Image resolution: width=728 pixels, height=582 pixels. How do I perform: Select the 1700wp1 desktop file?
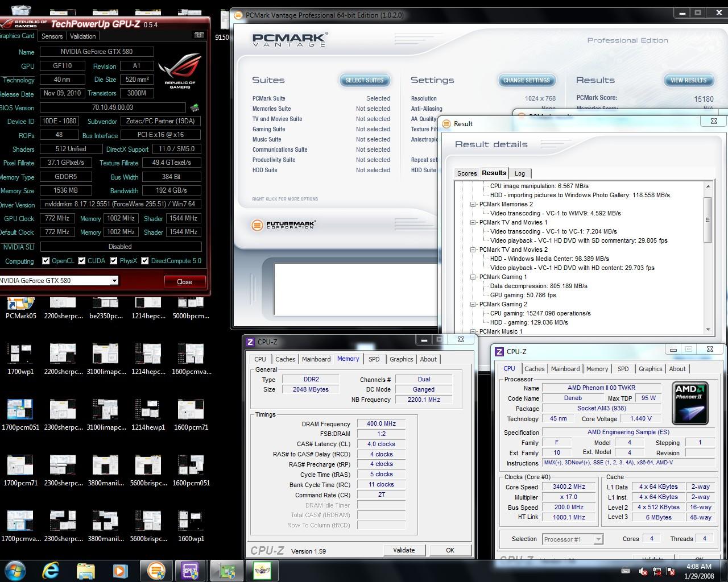tap(21, 359)
